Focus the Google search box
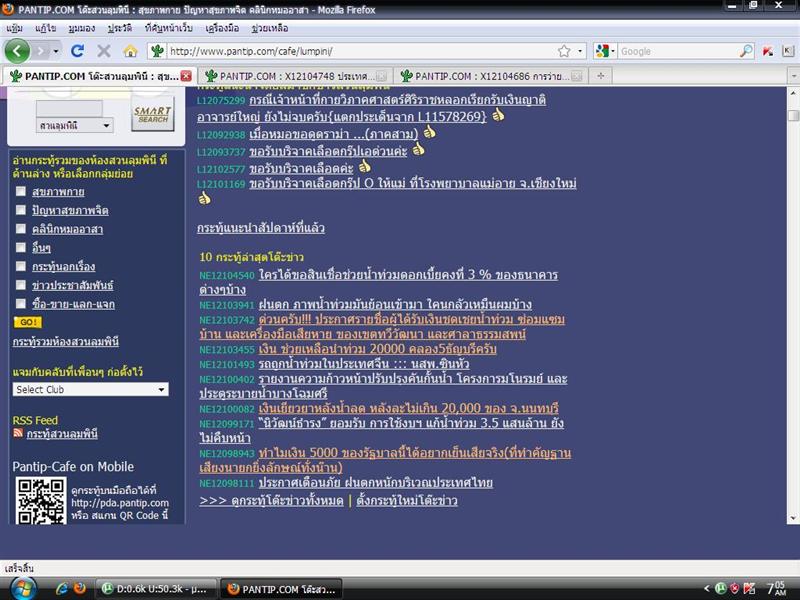The width and height of the screenshot is (800, 600). click(679, 51)
